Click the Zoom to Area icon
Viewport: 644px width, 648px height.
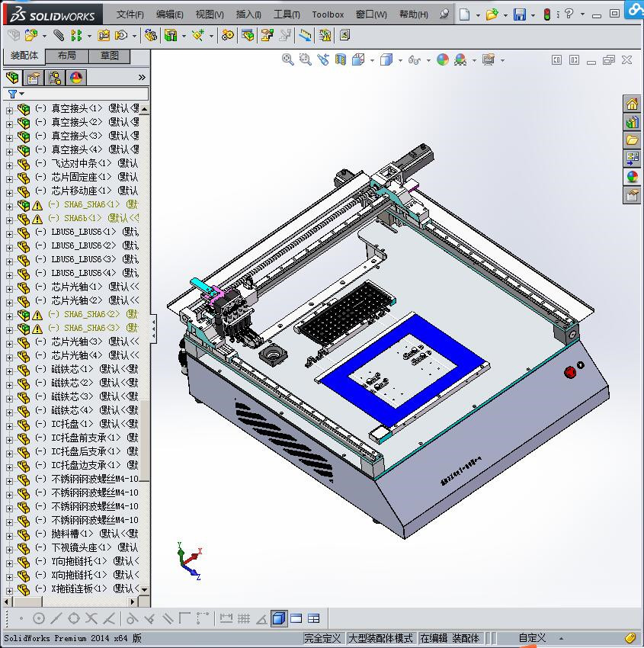point(306,60)
